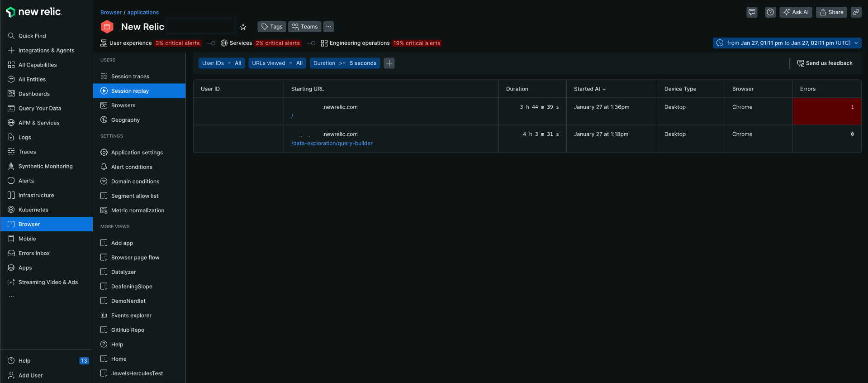Image resolution: width=868 pixels, height=383 pixels.
Task: Select Session traces in the Users menu
Action: tap(130, 77)
